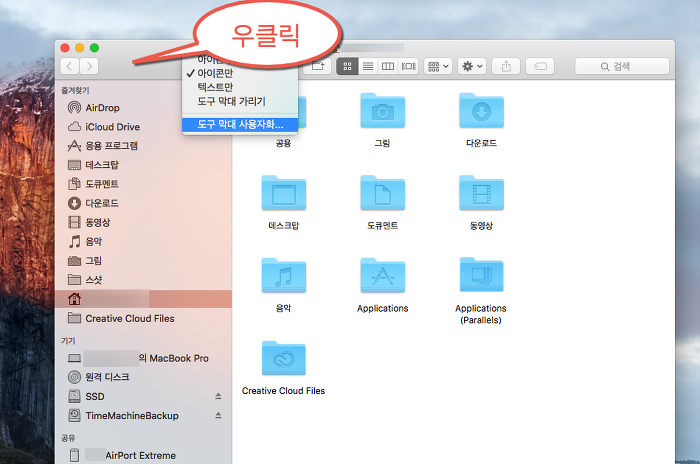Click the Edit Tags toolbar button
This screenshot has height=464, width=700.
click(540, 67)
